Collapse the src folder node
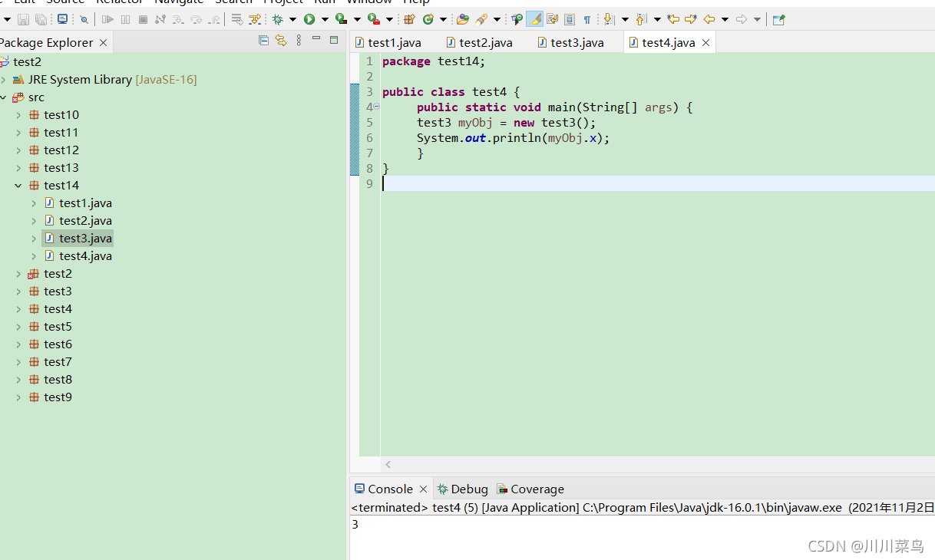The height and width of the screenshot is (560, 935). point(4,97)
